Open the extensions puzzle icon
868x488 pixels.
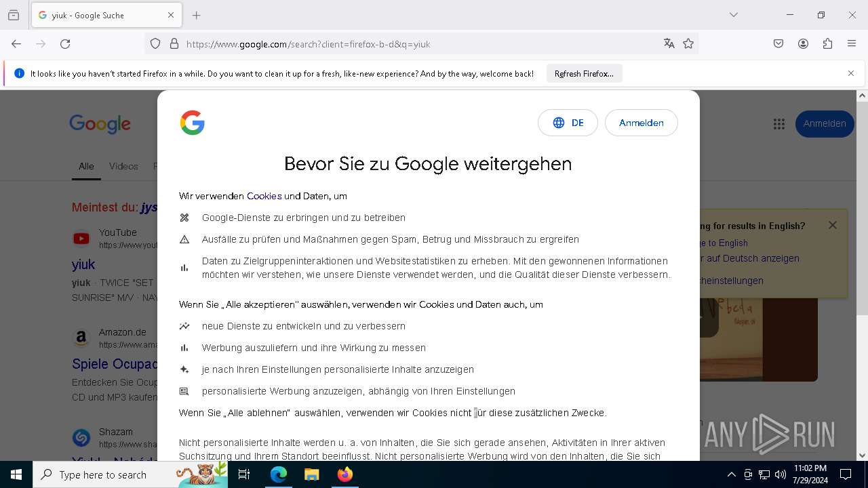click(827, 44)
